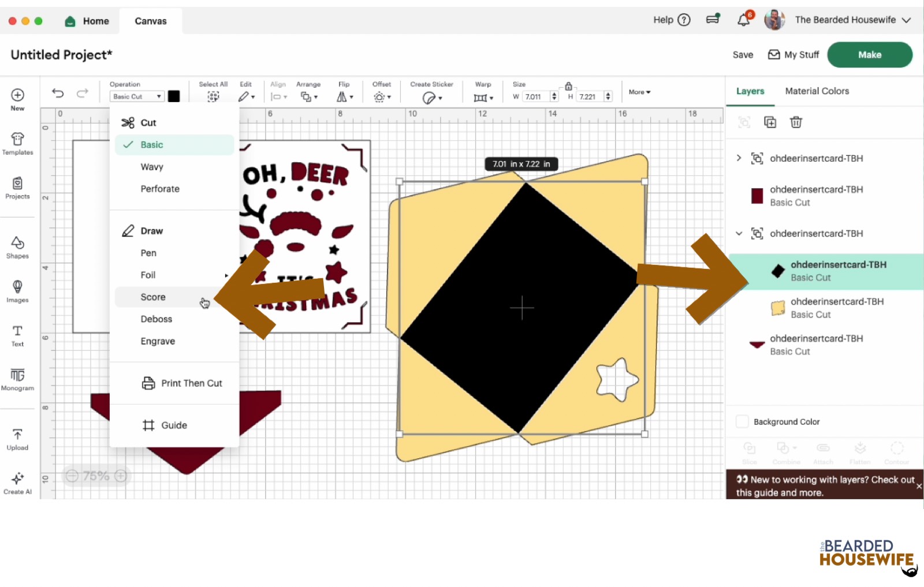
Task: Toggle the Background Color checkbox
Action: tap(742, 422)
